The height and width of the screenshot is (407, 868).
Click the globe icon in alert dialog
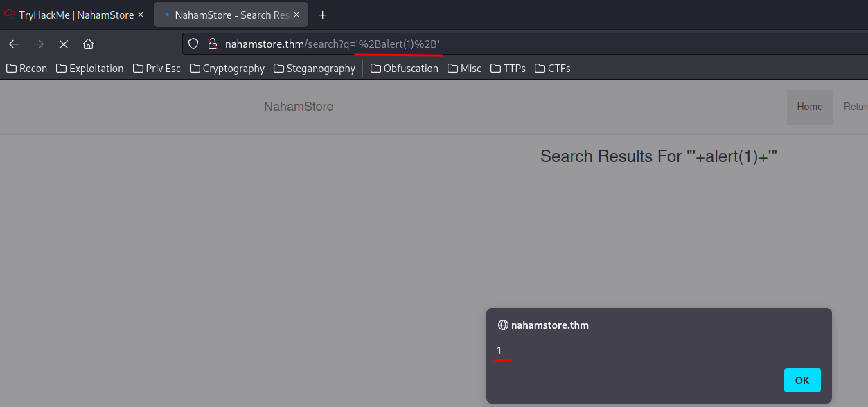click(503, 325)
